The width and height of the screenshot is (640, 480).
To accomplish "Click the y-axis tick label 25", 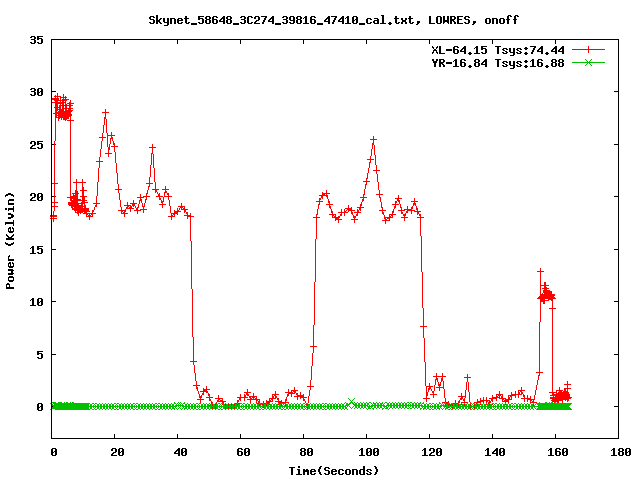I will [36, 145].
